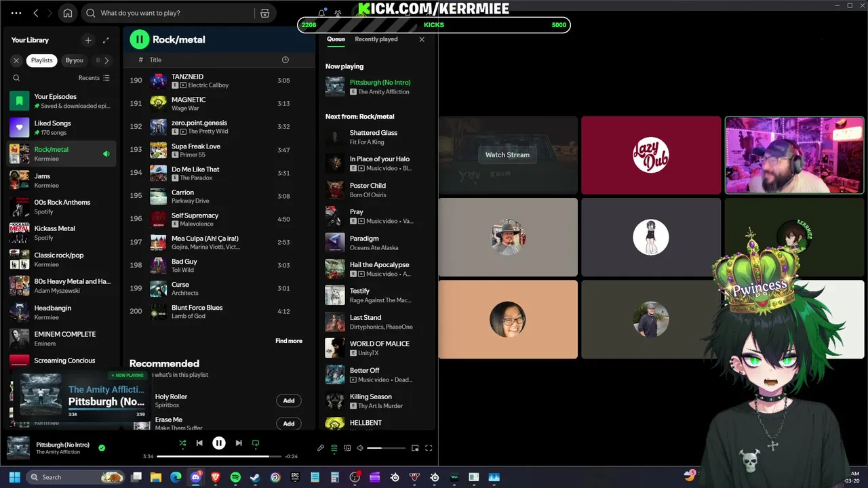868x488 pixels.
Task: Open Brave browser from taskbar
Action: (x=216, y=477)
